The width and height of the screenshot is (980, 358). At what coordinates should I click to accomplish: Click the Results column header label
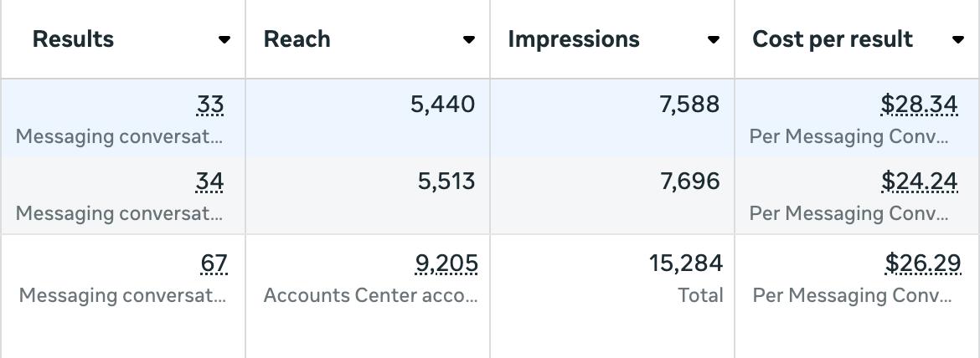tap(74, 39)
